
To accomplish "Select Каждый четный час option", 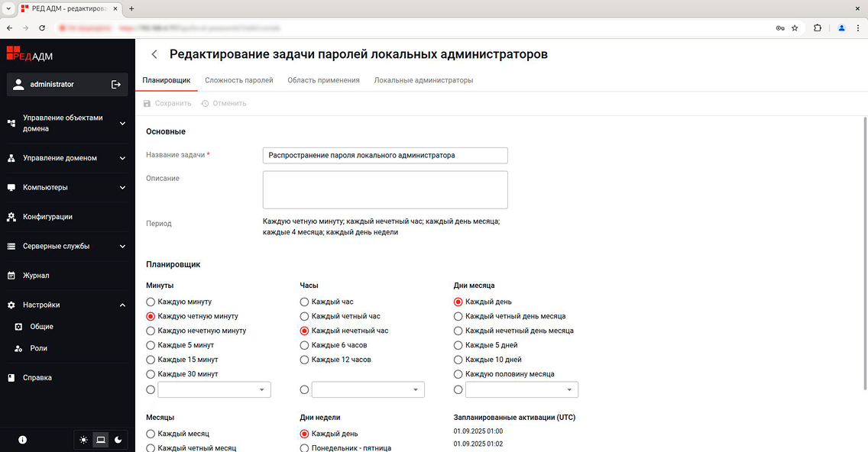I will 304,316.
